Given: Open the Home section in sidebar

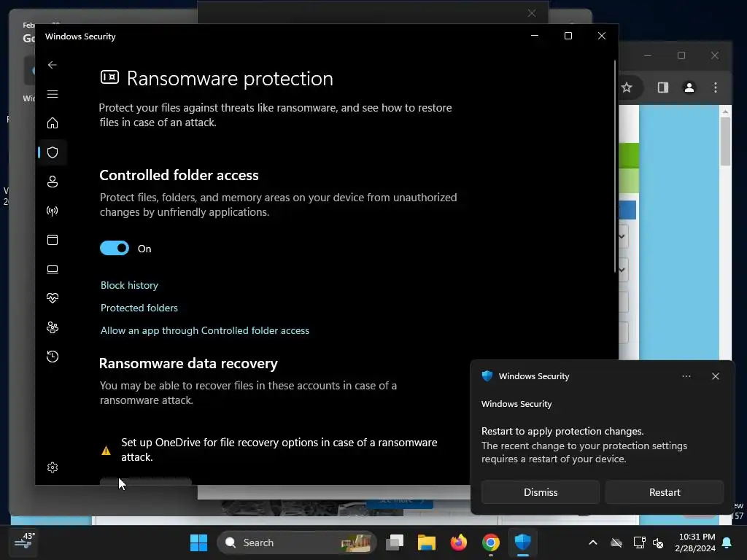Looking at the screenshot, I should click(x=53, y=122).
